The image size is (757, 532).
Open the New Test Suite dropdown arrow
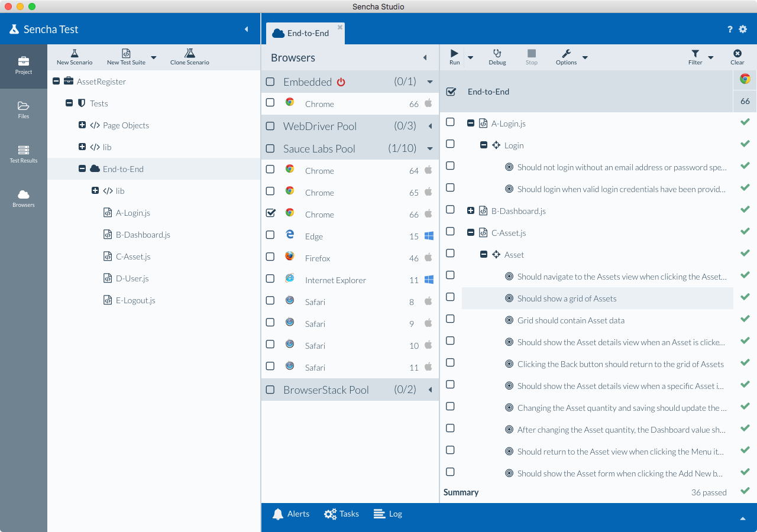pos(154,57)
